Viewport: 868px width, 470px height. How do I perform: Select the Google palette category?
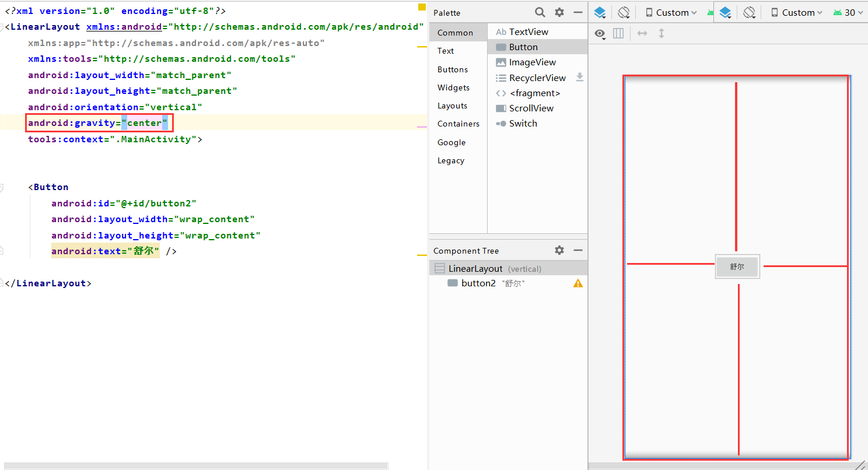coord(458,142)
